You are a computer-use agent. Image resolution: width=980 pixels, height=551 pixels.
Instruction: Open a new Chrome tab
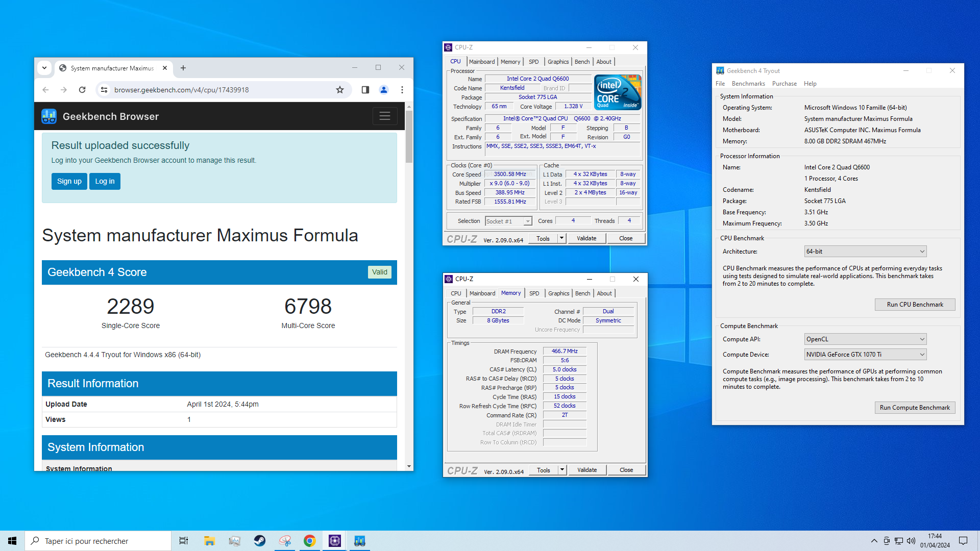183,68
